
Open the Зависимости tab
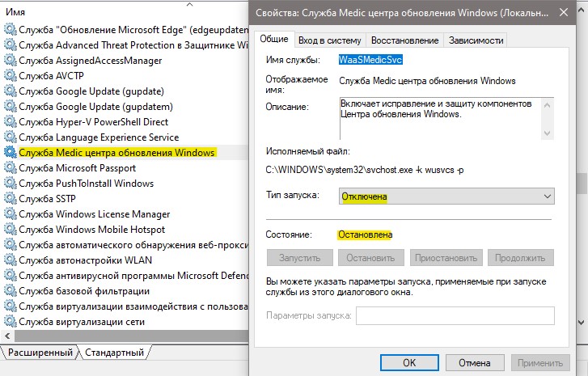pyautogui.click(x=476, y=40)
